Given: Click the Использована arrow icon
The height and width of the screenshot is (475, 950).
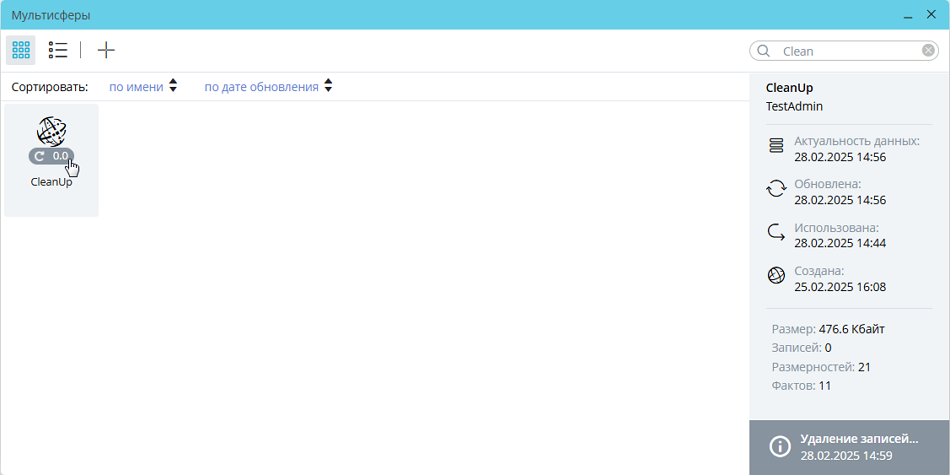Looking at the screenshot, I should point(776,232).
